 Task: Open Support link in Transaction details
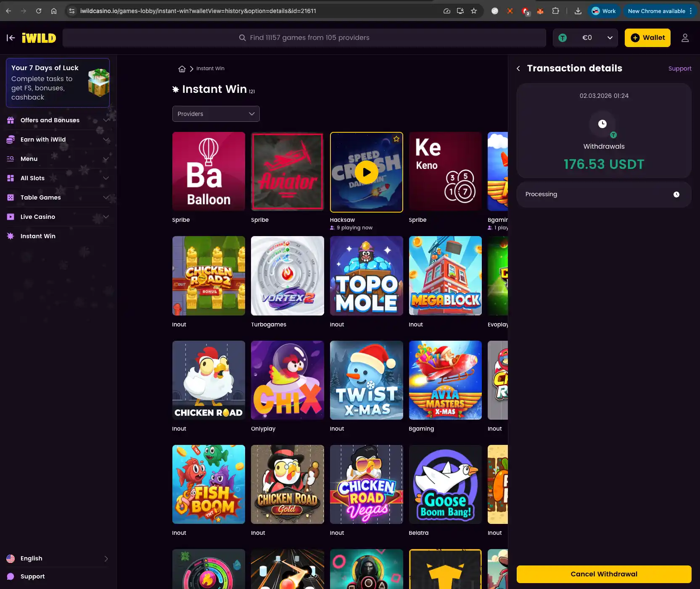[x=680, y=68]
